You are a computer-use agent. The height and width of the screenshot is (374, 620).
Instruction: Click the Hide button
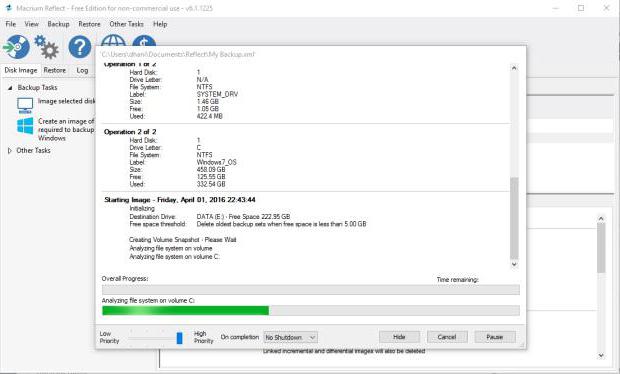pos(399,337)
